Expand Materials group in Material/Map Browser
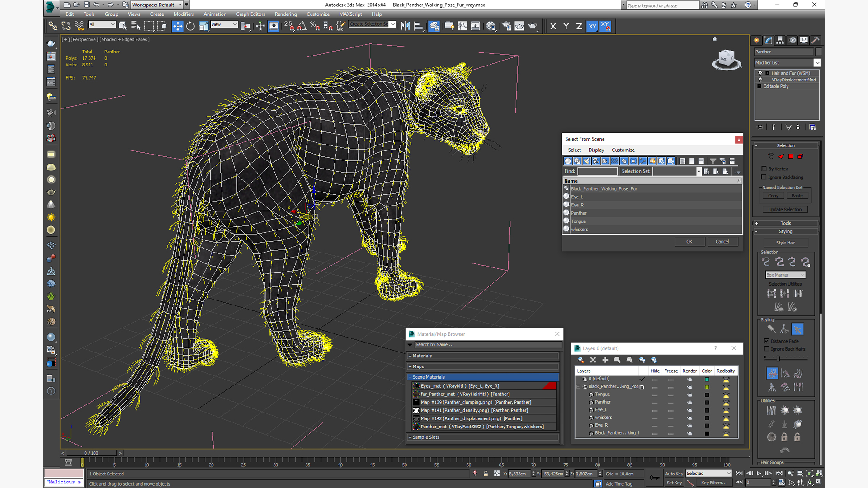Image resolution: width=868 pixels, height=488 pixels. click(483, 356)
